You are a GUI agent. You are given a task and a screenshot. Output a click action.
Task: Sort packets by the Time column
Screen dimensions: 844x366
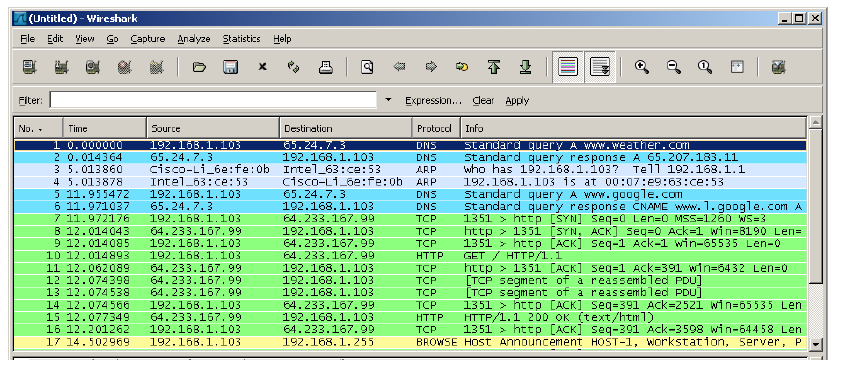(105, 129)
